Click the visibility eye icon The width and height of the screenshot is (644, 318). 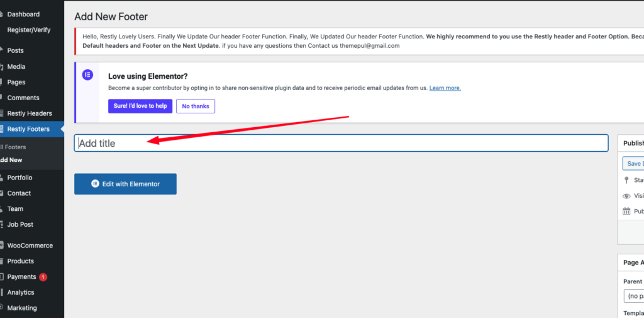[x=626, y=196]
